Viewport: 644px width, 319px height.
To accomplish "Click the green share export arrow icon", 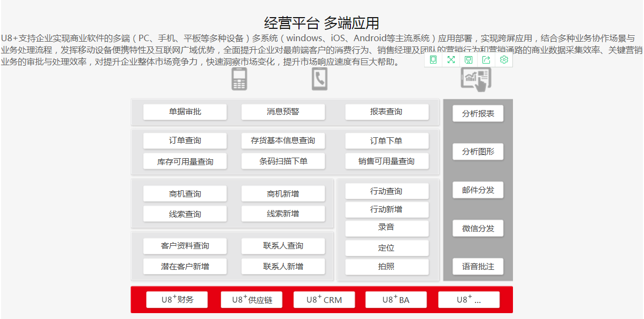I will (486, 60).
